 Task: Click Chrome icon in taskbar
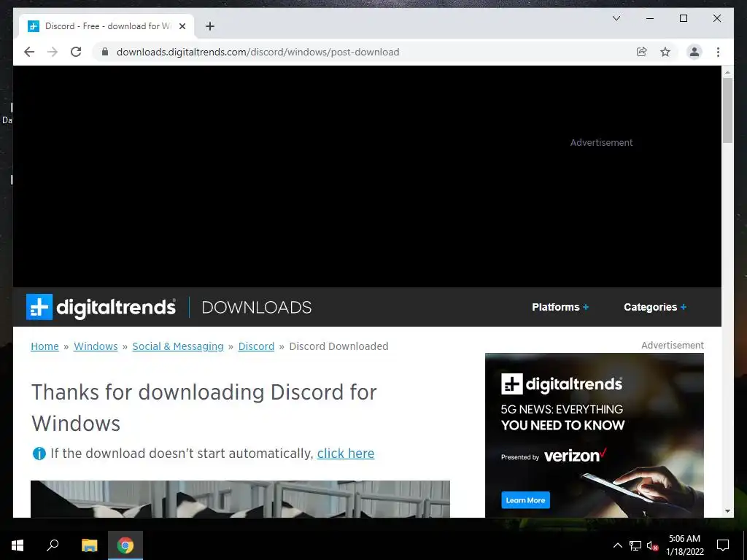(125, 545)
